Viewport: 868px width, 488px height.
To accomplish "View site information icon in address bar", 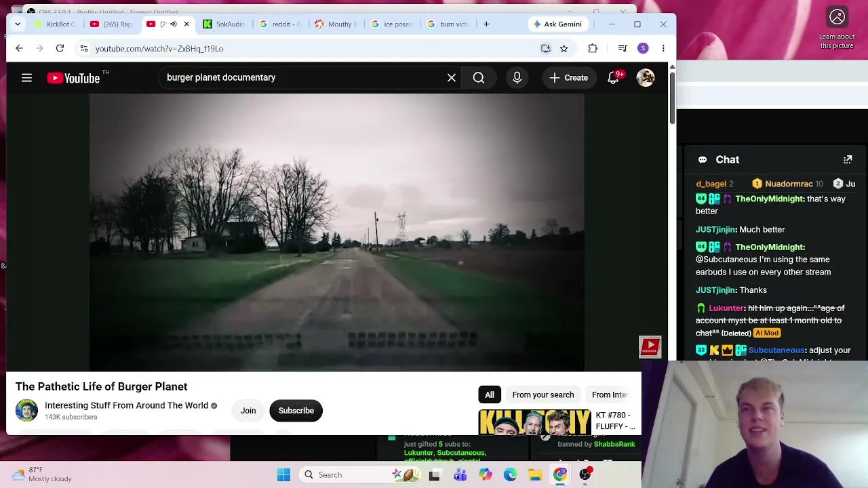I will (83, 48).
